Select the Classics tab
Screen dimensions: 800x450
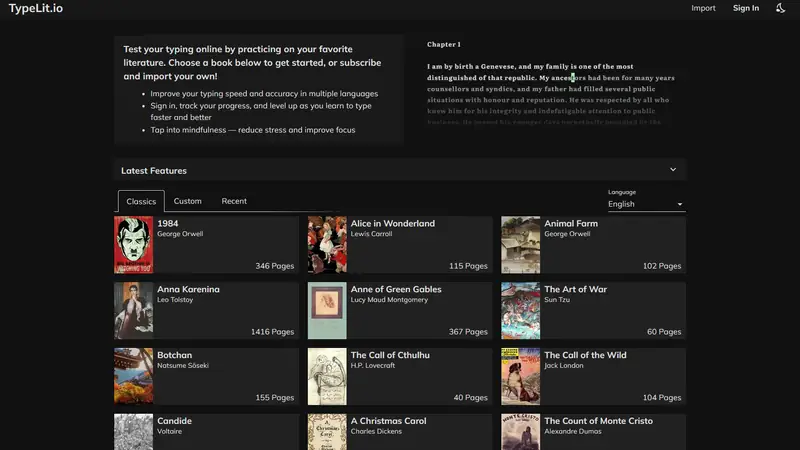[141, 201]
